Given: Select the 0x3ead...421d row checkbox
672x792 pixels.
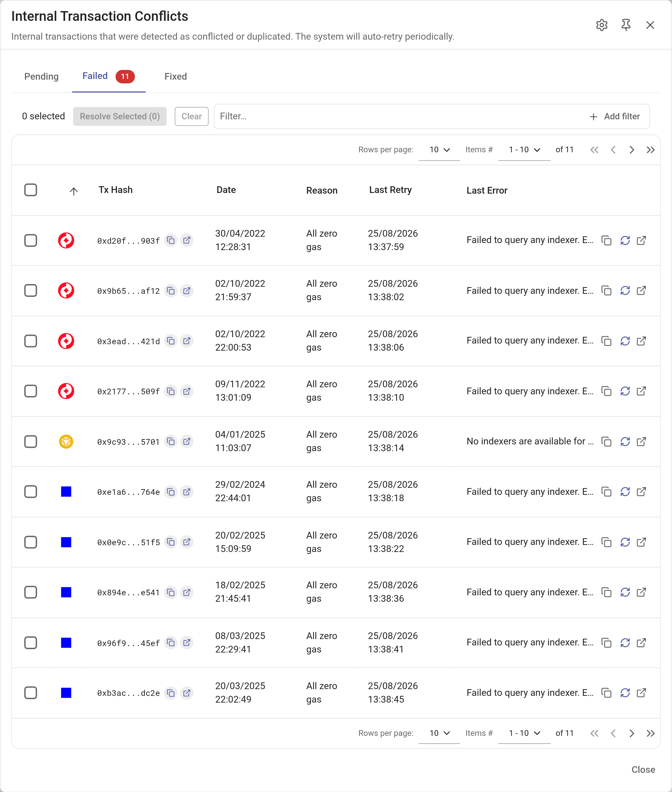Looking at the screenshot, I should 31,341.
